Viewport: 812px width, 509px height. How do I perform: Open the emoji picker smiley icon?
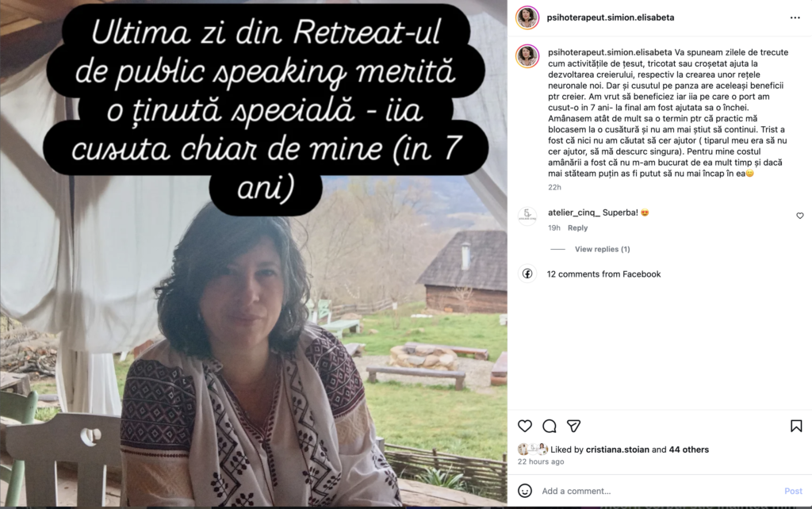coord(525,490)
